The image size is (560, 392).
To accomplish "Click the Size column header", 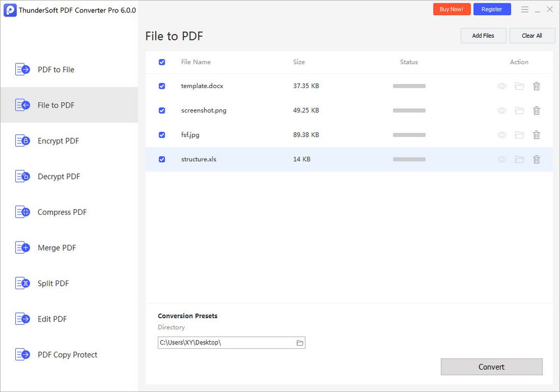I will (x=299, y=62).
